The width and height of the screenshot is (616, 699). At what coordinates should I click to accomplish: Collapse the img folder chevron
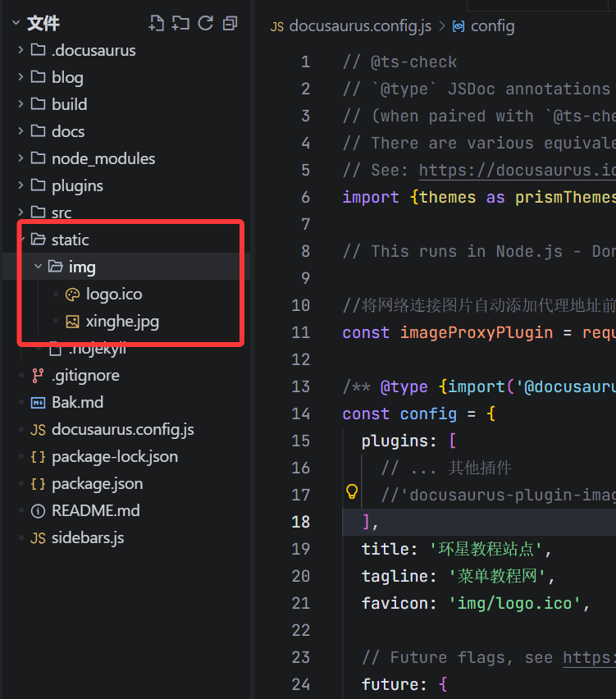(38, 267)
